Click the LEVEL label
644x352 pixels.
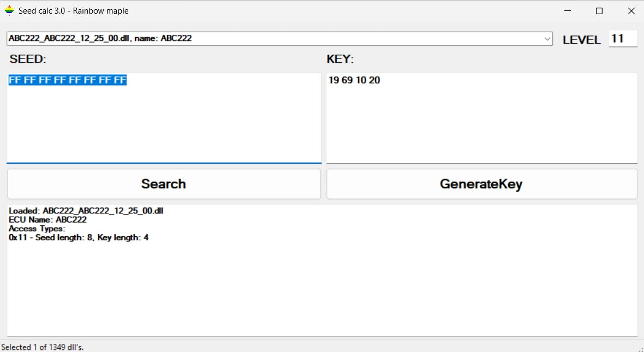coord(582,39)
